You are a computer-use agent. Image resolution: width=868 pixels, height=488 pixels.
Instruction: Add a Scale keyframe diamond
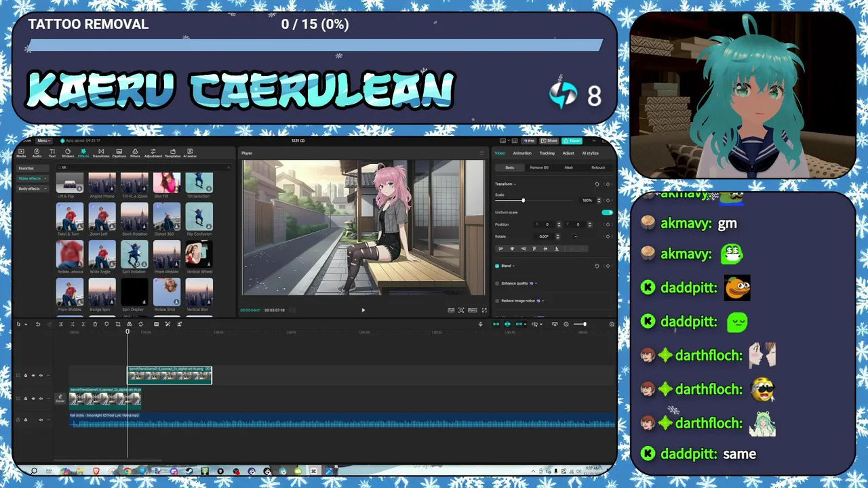pyautogui.click(x=608, y=200)
